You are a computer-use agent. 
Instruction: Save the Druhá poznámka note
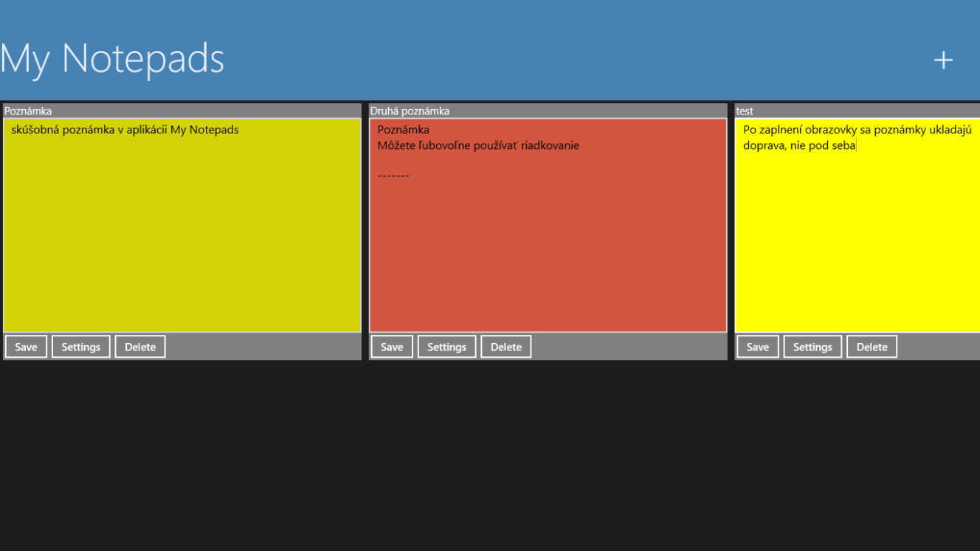tap(392, 347)
